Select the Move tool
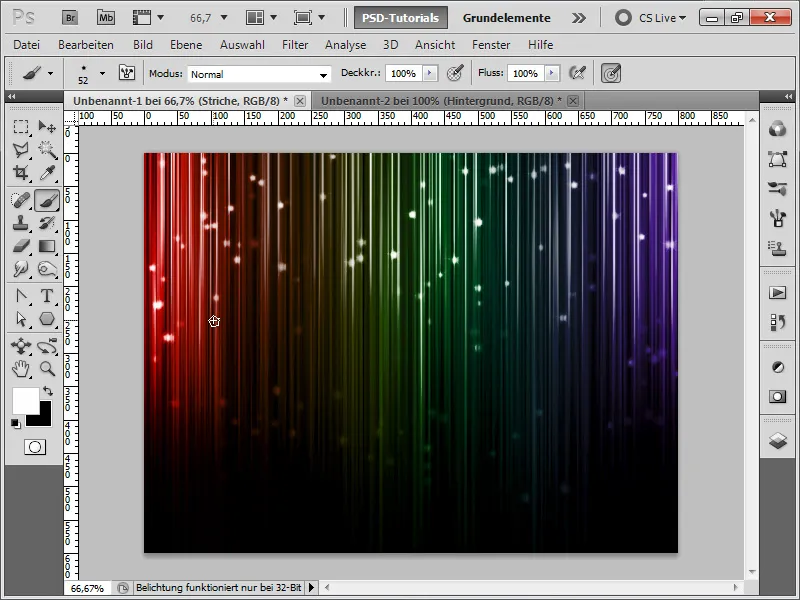800x600 pixels. pos(47,127)
